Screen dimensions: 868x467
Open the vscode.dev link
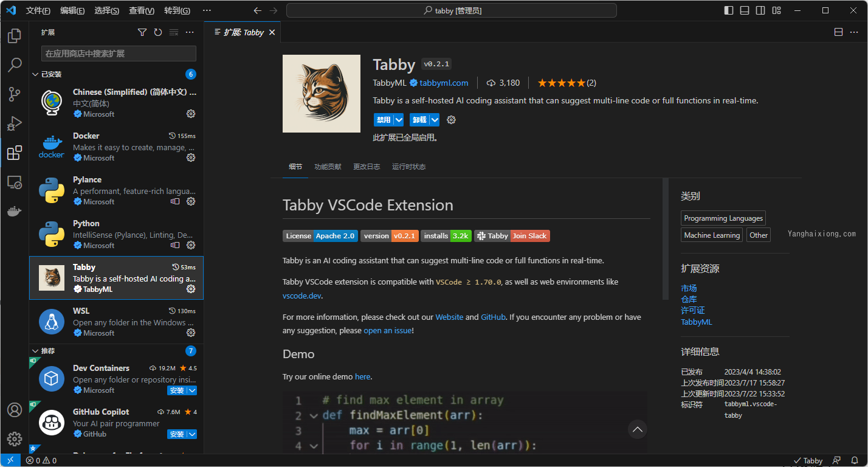pyautogui.click(x=302, y=296)
